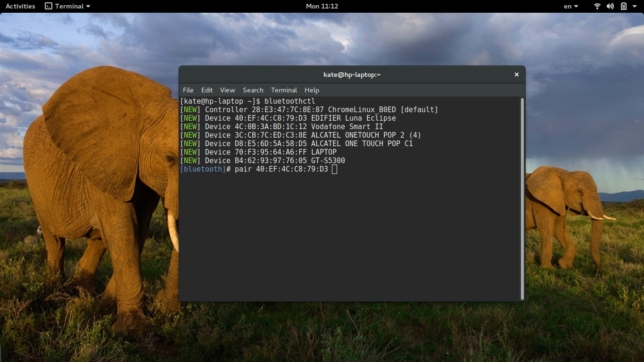Click the Terminal icon in top bar
Viewport: 644px width, 362px height.
49,6
